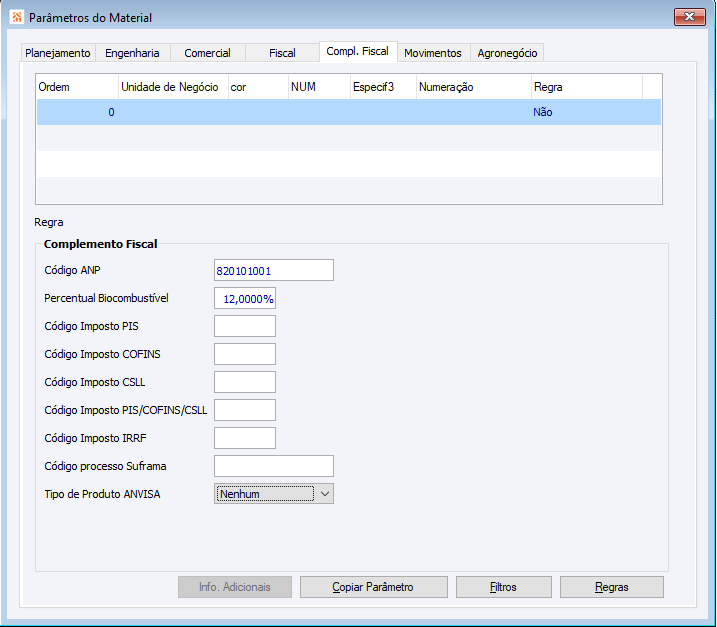Click the NUM column header
Image resolution: width=717 pixels, height=627 pixels.
[319, 87]
